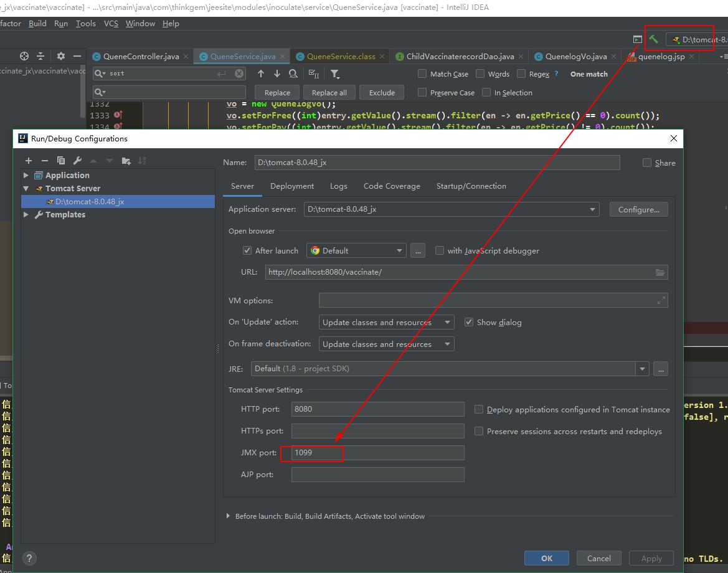Open help with question mark button
The height and width of the screenshot is (573, 728).
pyautogui.click(x=29, y=558)
